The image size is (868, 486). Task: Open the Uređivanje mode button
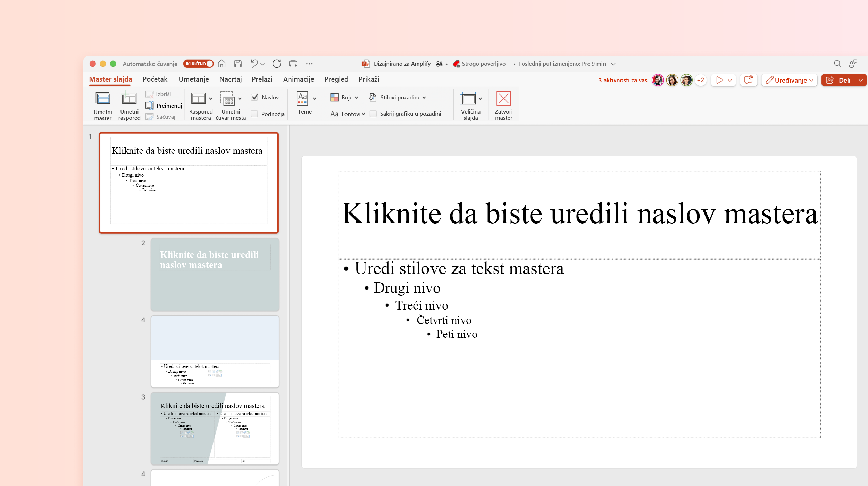click(x=789, y=80)
